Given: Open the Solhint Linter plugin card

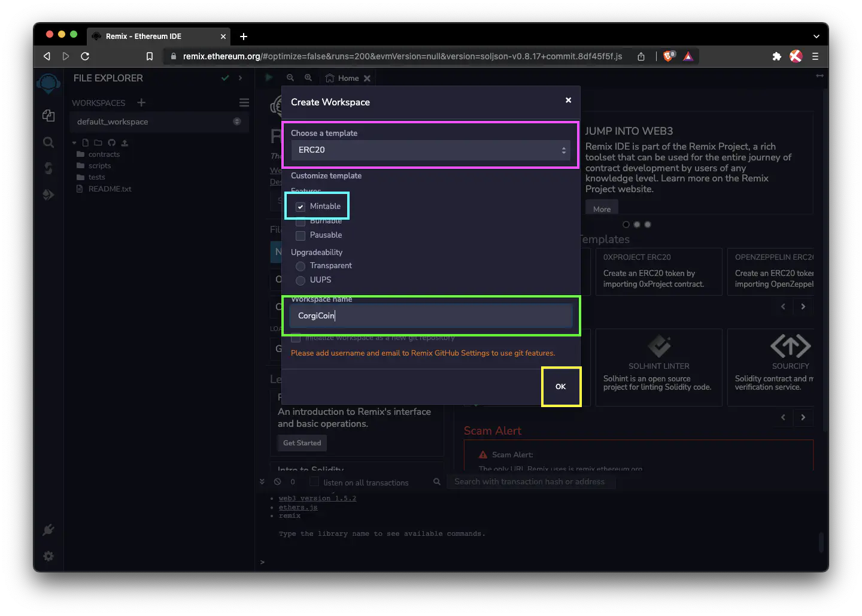Looking at the screenshot, I should click(x=658, y=367).
